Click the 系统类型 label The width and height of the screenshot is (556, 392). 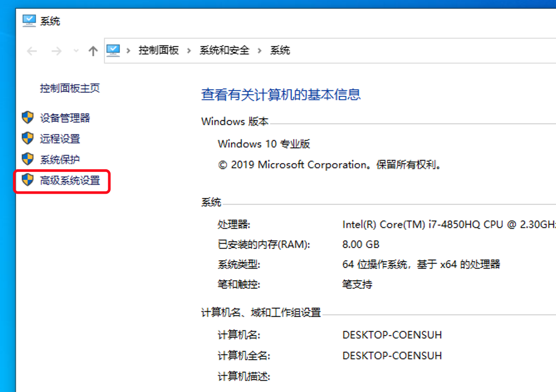pos(239,265)
